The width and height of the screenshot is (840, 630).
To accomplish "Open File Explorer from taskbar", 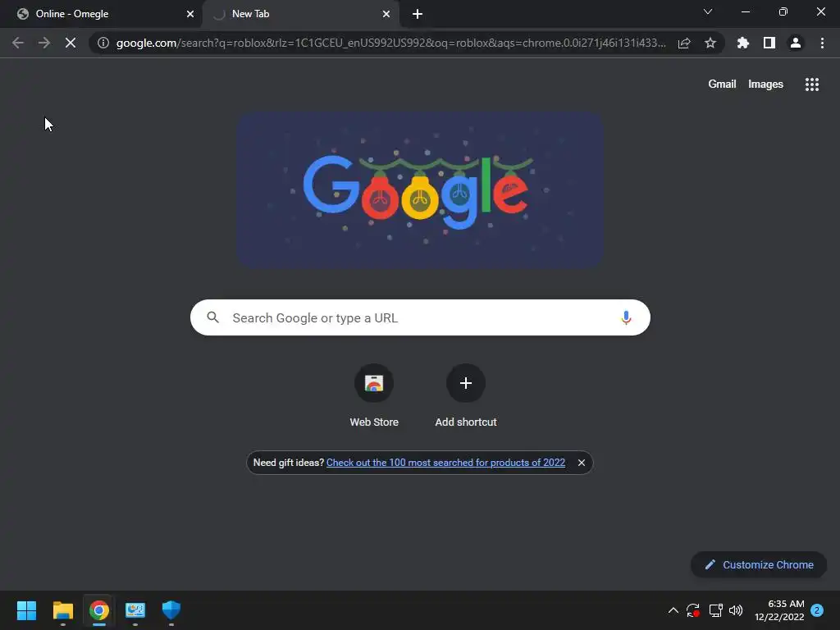I will [62, 610].
